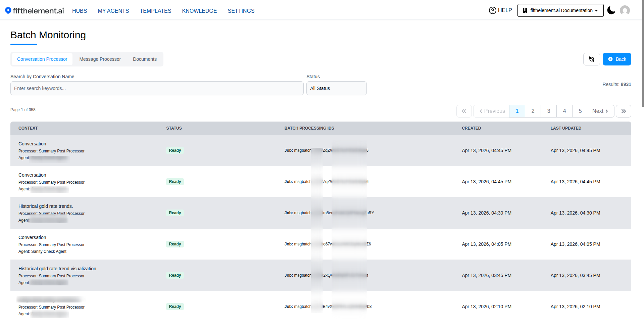Viewport: 644px width, 322px height.
Task: Click last updated Apr 13, 2026, 03:45 PM
Action: point(575,275)
